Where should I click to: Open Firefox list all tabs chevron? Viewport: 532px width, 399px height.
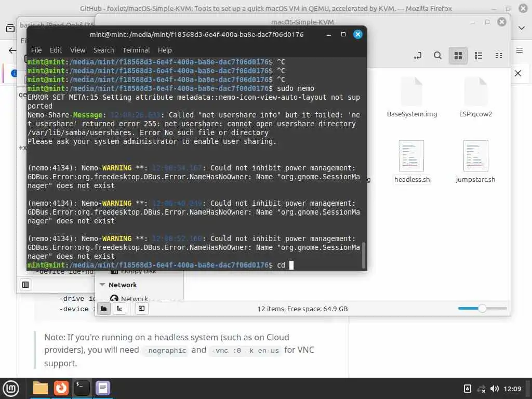click(x=522, y=28)
